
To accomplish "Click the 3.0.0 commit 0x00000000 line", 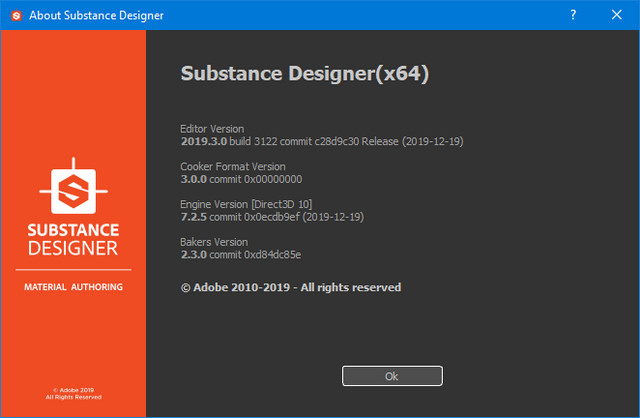I will 241,179.
